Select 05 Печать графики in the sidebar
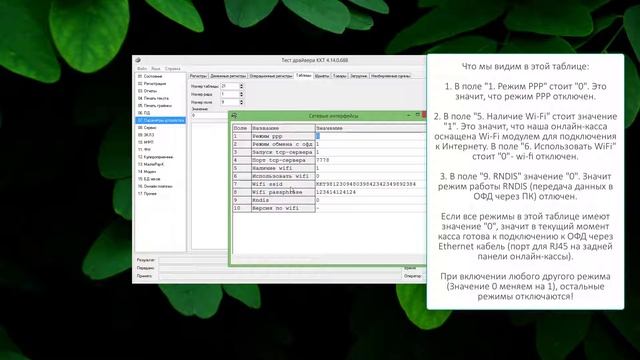 click(155, 106)
